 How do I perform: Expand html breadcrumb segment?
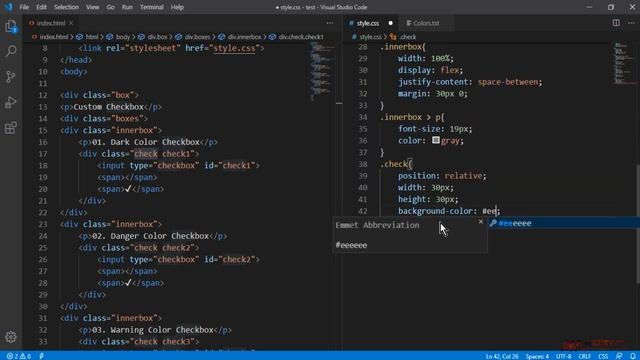click(x=92, y=37)
